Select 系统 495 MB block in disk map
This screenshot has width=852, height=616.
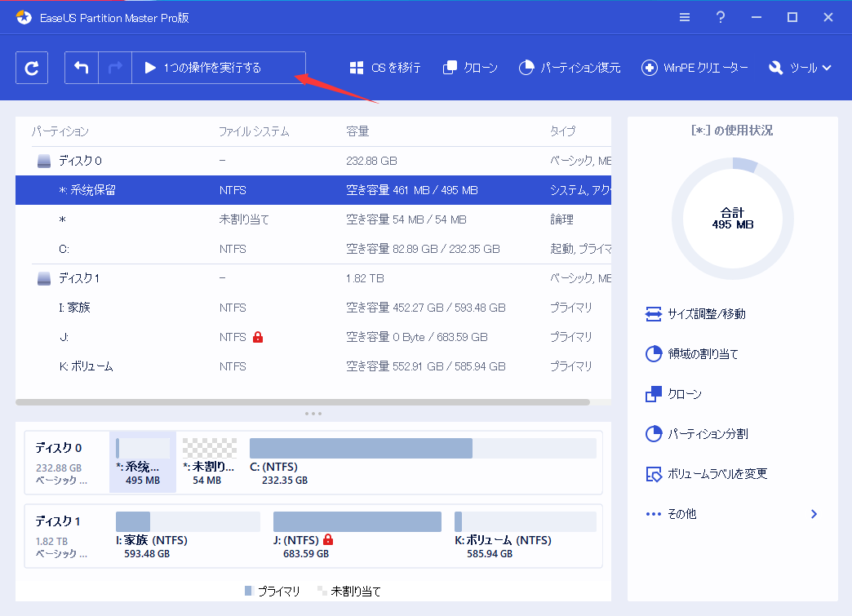(143, 462)
